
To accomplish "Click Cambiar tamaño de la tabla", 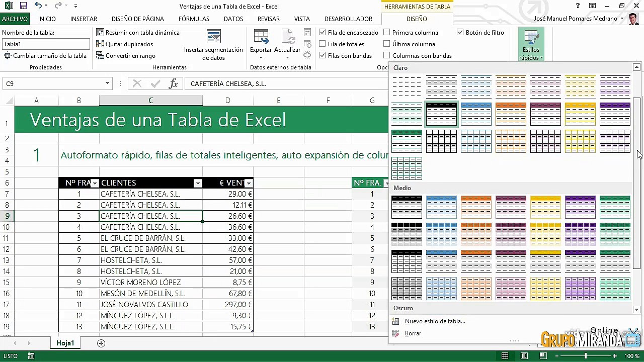I will (x=45, y=56).
